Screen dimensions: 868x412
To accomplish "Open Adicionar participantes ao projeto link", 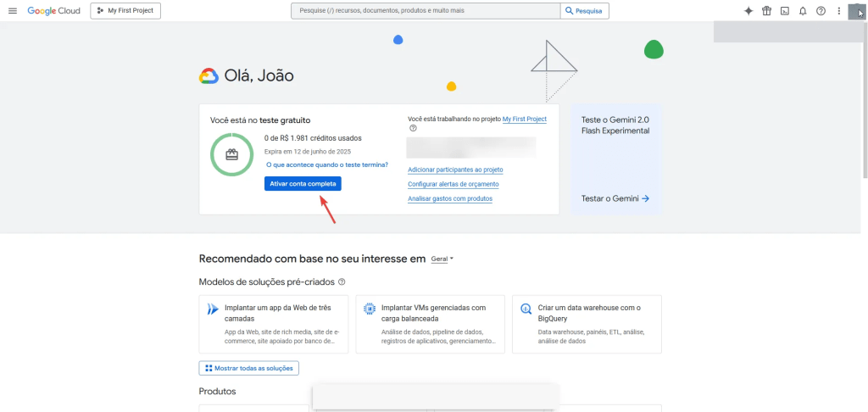I will (x=455, y=170).
